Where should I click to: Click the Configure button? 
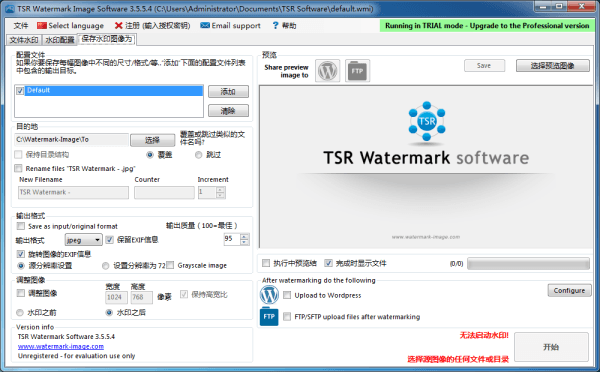tap(569, 290)
